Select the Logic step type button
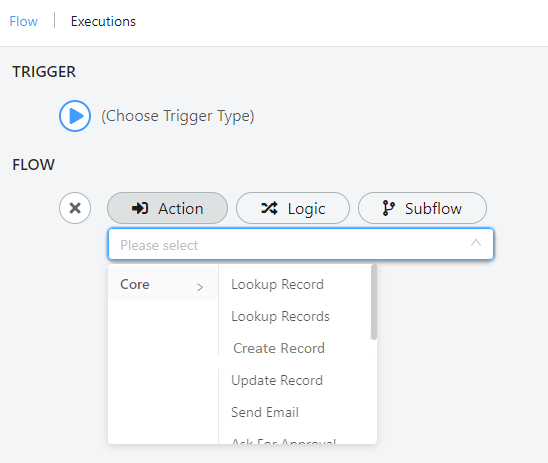This screenshot has height=463, width=548. pos(293,208)
